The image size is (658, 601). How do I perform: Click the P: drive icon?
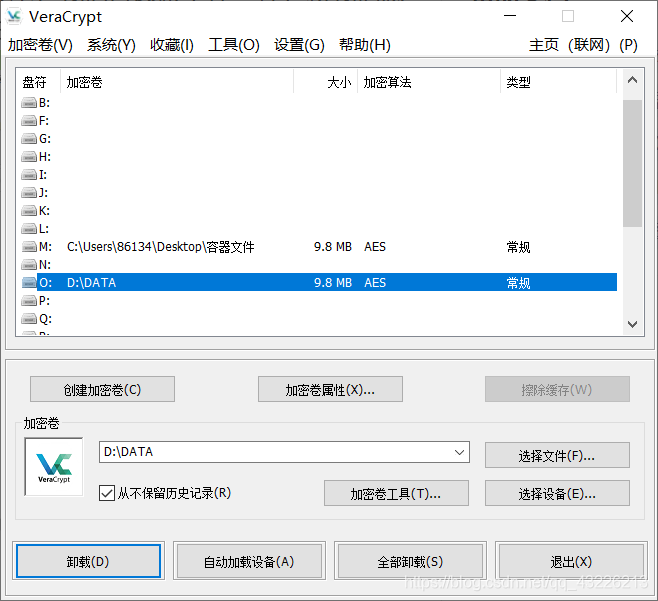point(29,300)
